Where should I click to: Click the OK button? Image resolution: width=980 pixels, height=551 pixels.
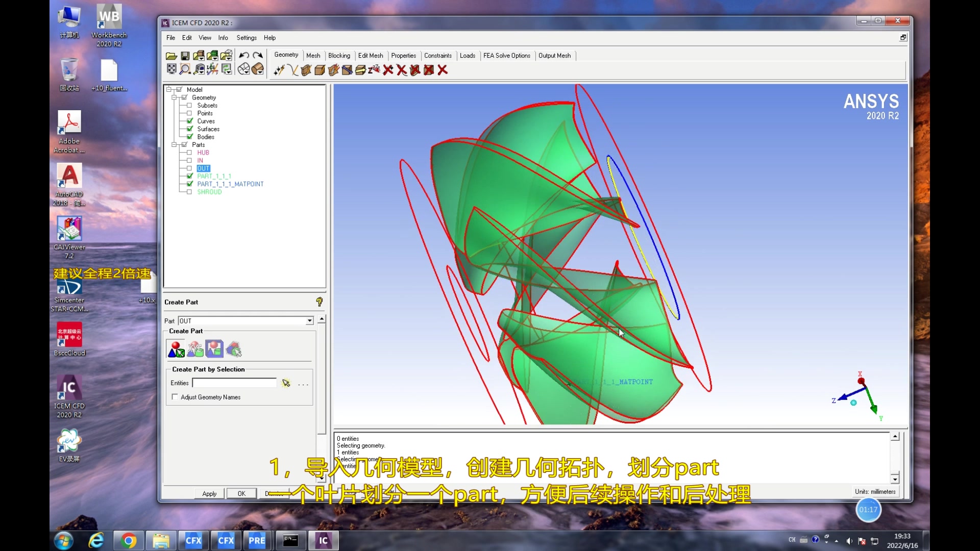(x=241, y=493)
